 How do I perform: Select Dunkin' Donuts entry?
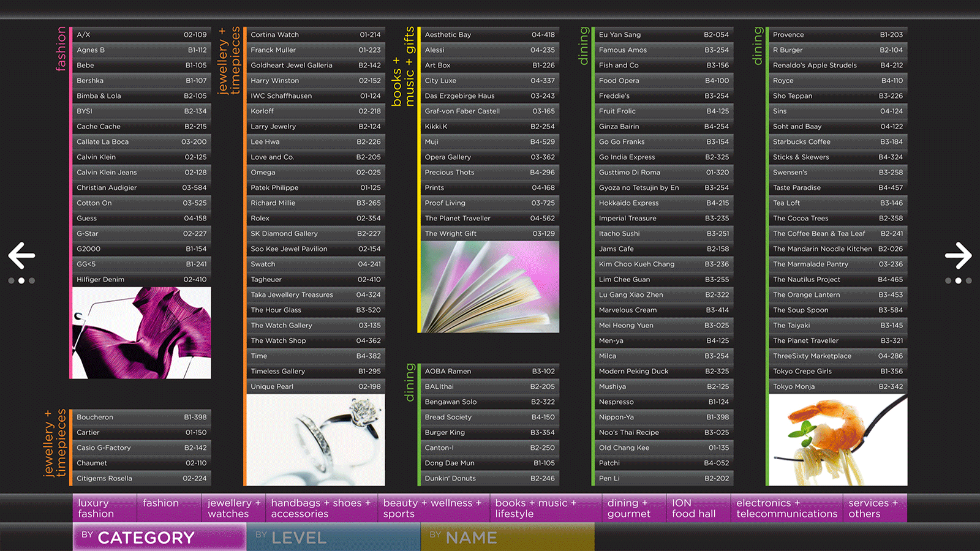tap(489, 479)
